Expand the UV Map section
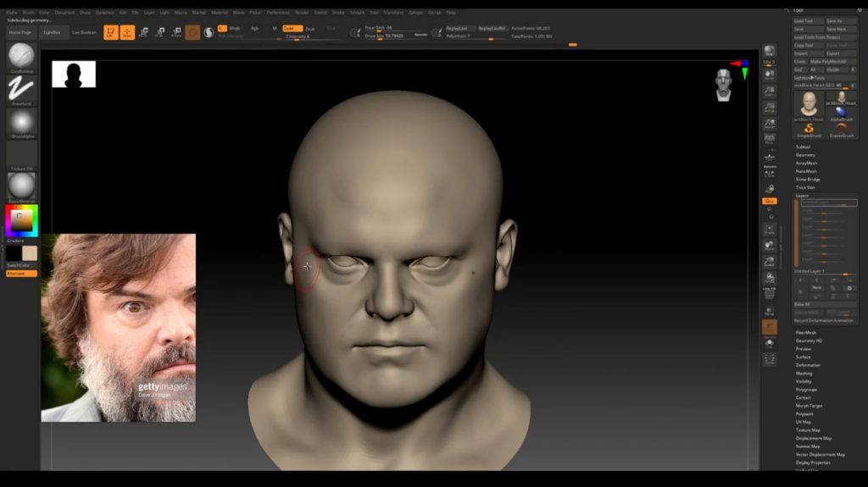 804,422
